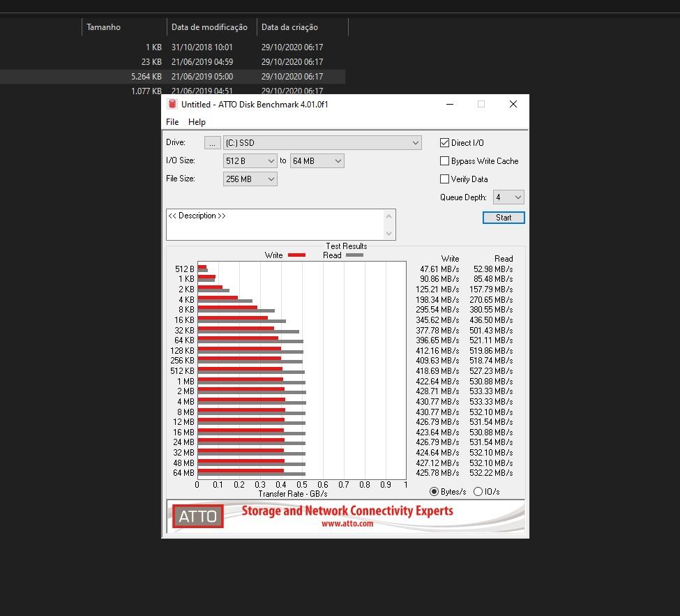Click the 198.34 MB/s write result

point(437,300)
